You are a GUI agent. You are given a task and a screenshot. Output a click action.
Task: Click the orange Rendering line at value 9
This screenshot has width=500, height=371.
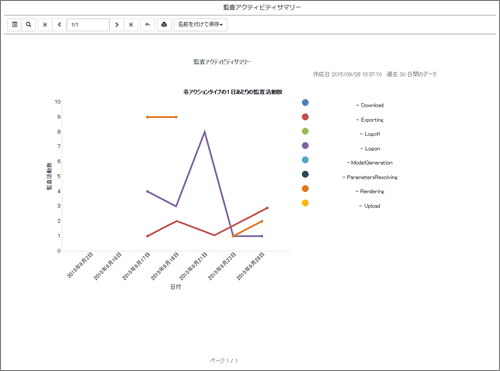pos(162,117)
